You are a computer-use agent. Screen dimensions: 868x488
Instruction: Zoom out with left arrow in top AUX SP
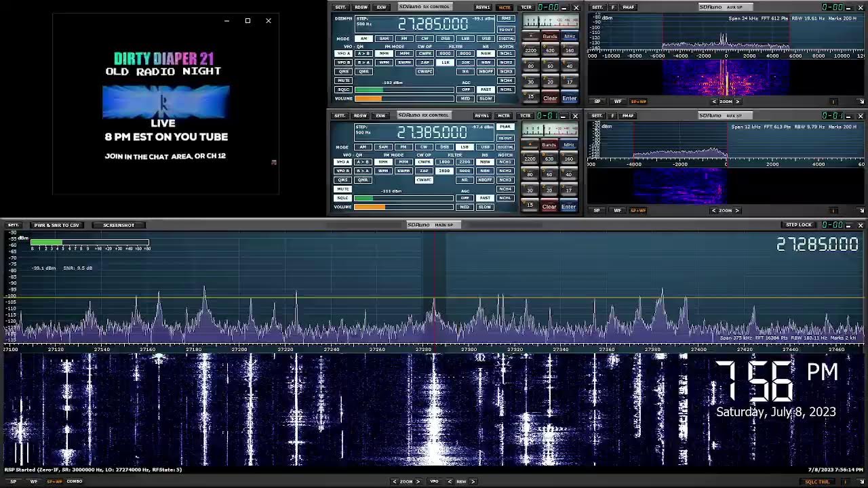point(714,101)
